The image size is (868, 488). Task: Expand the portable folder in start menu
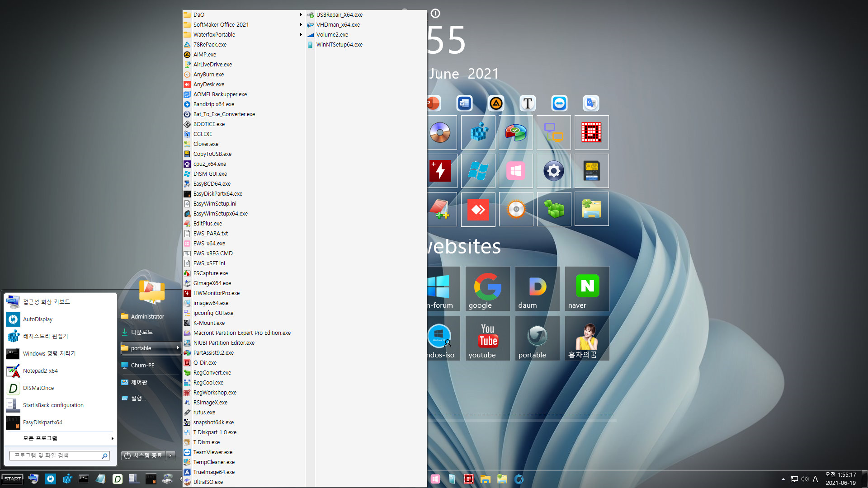coord(151,348)
